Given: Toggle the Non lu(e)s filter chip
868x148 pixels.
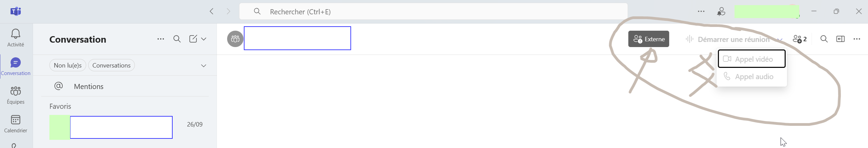Looking at the screenshot, I should coord(68,65).
